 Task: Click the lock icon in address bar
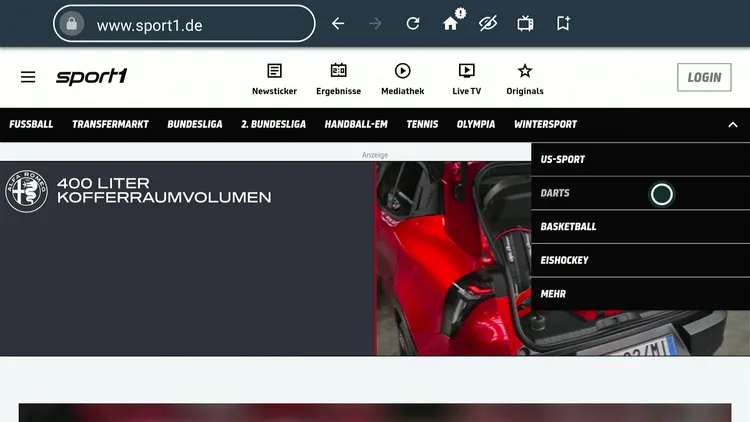pos(72,23)
